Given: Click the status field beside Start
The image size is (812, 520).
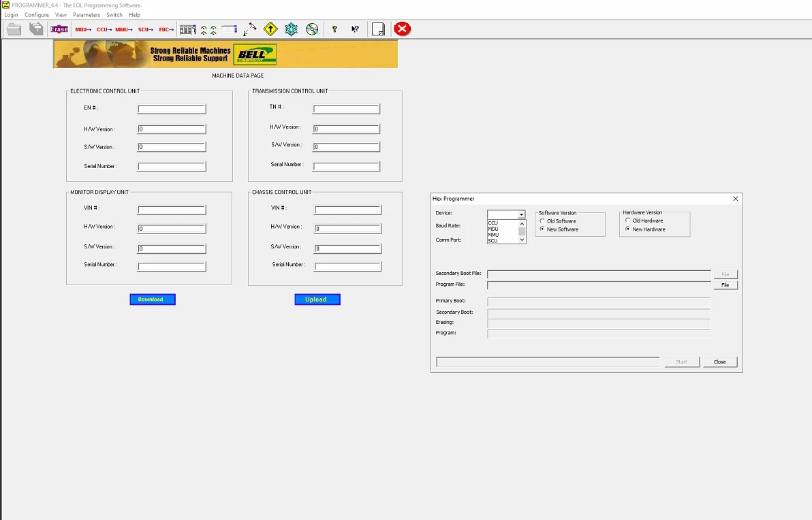Looking at the screenshot, I should click(548, 361).
